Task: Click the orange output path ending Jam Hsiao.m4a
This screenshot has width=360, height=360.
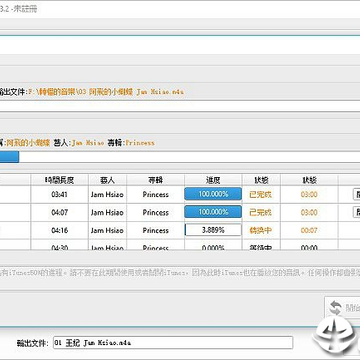Action: 106,92
